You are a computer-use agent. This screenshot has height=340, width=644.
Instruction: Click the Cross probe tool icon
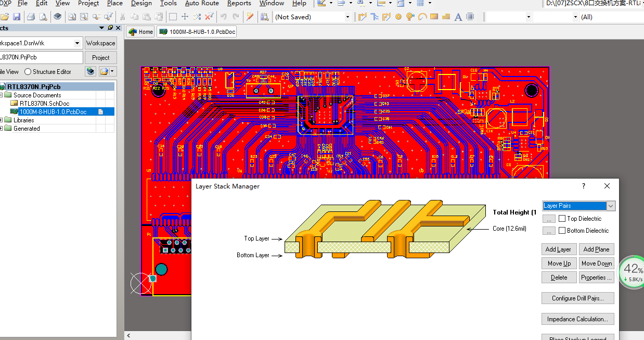click(x=250, y=17)
